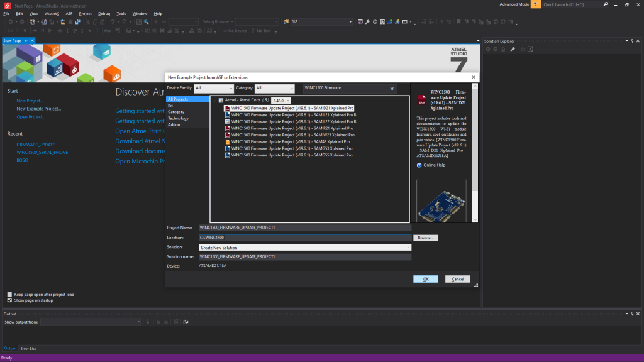Click Solution Explorer home icon
This screenshot has height=362, width=644.
point(503,49)
